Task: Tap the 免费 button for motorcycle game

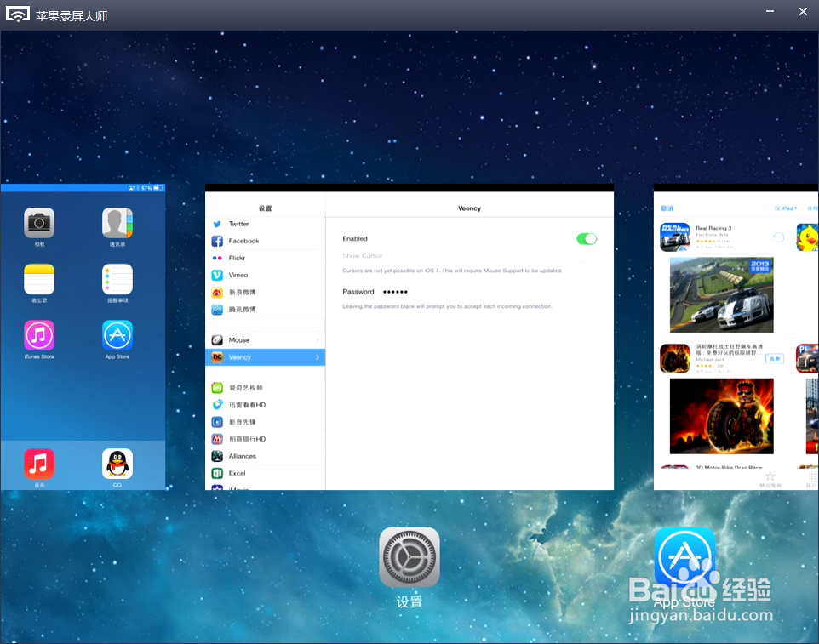Action: 775,358
